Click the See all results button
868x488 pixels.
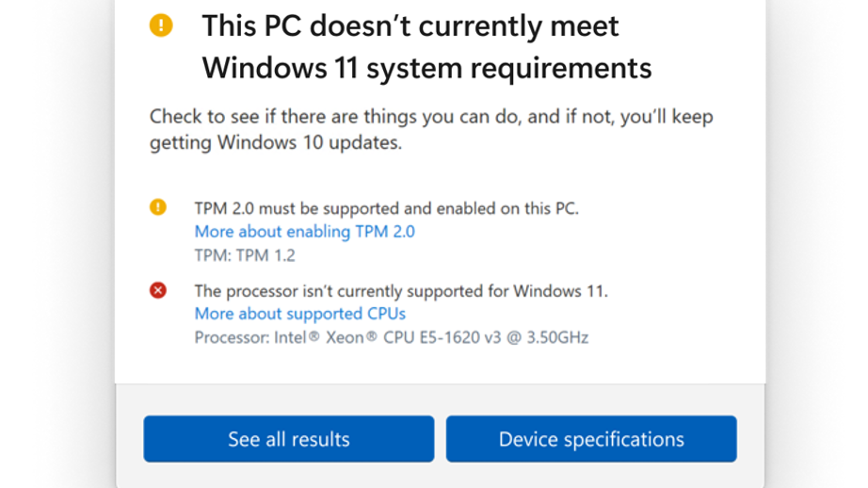point(289,439)
